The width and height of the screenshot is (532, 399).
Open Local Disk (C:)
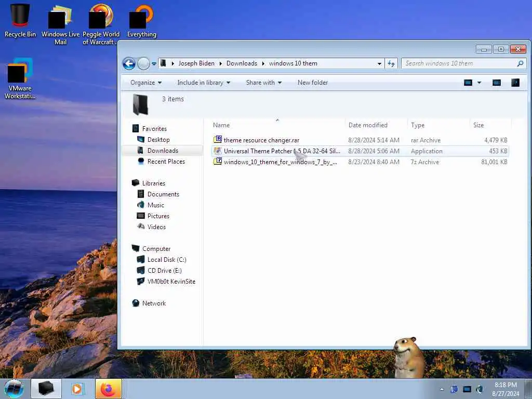167,260
